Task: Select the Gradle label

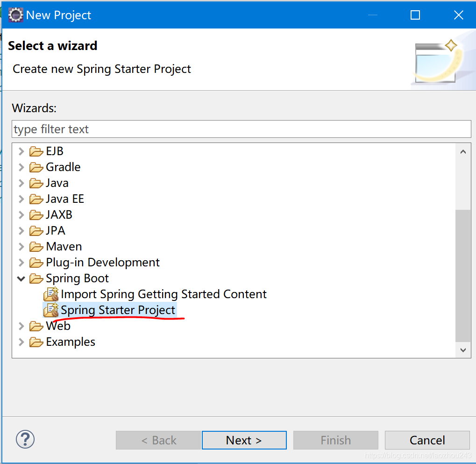Action: coord(63,167)
